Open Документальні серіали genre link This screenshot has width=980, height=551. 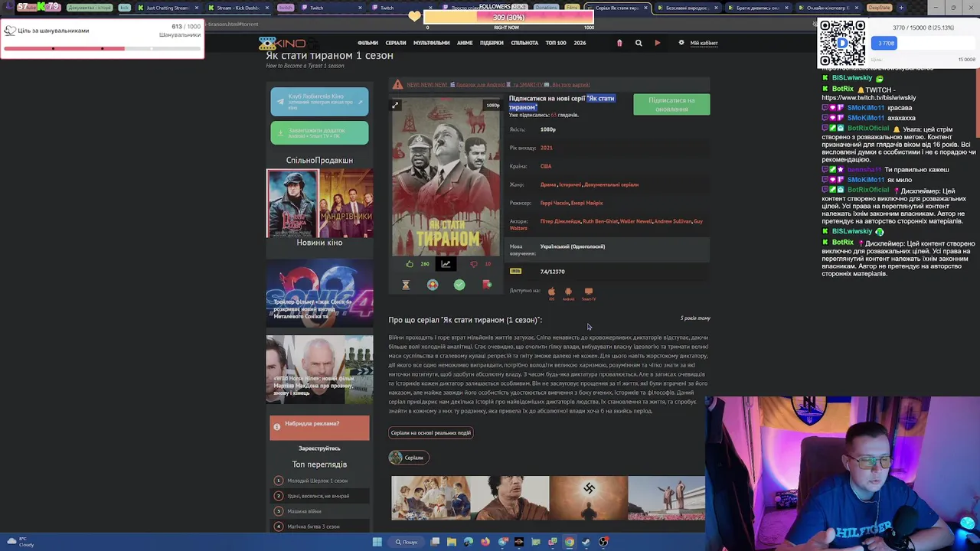[x=611, y=184]
